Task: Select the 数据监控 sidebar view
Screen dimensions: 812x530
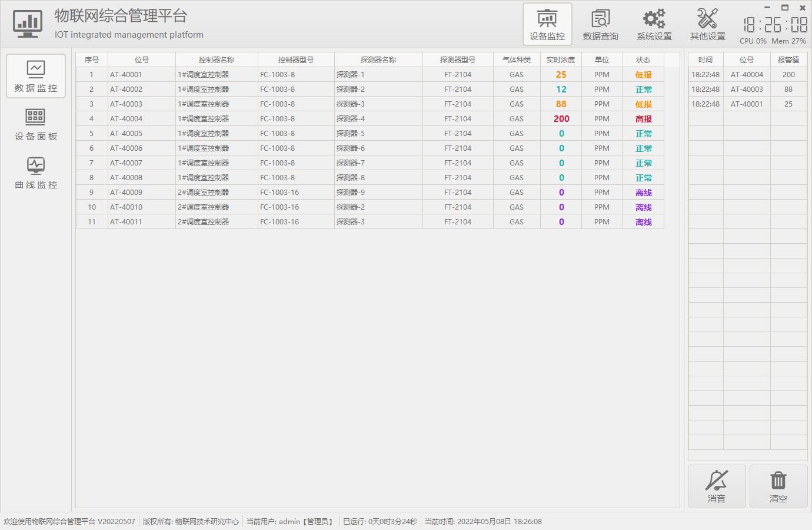Action: tap(36, 76)
